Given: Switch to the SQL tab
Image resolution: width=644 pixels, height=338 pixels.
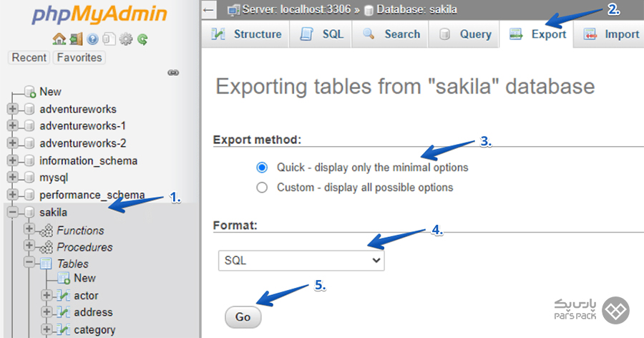Looking at the screenshot, I should tap(321, 34).
